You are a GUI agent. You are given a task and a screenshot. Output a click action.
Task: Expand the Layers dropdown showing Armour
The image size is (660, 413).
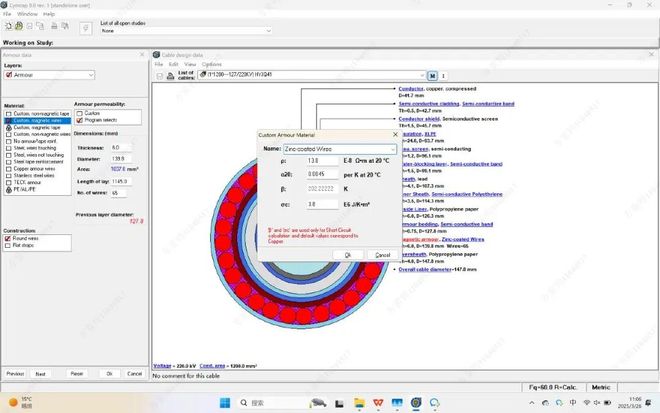pos(91,75)
